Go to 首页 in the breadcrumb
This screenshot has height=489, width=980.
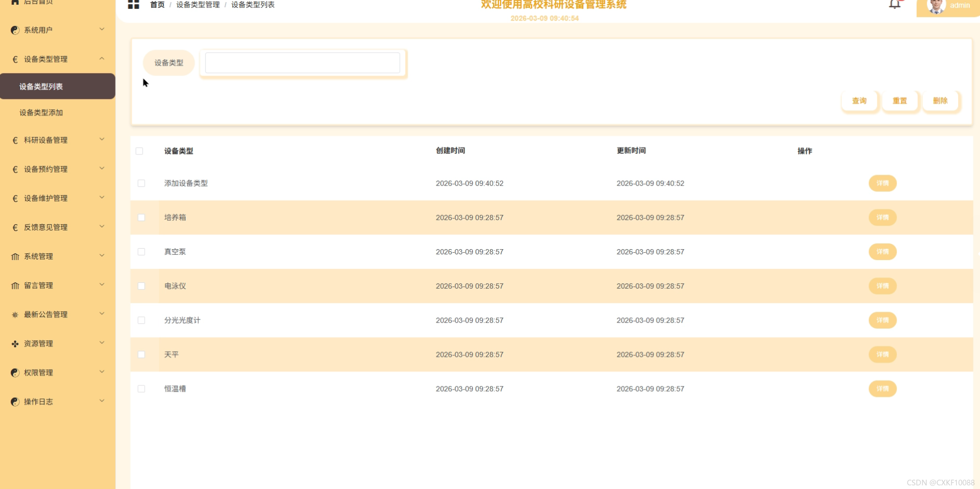pyautogui.click(x=157, y=5)
